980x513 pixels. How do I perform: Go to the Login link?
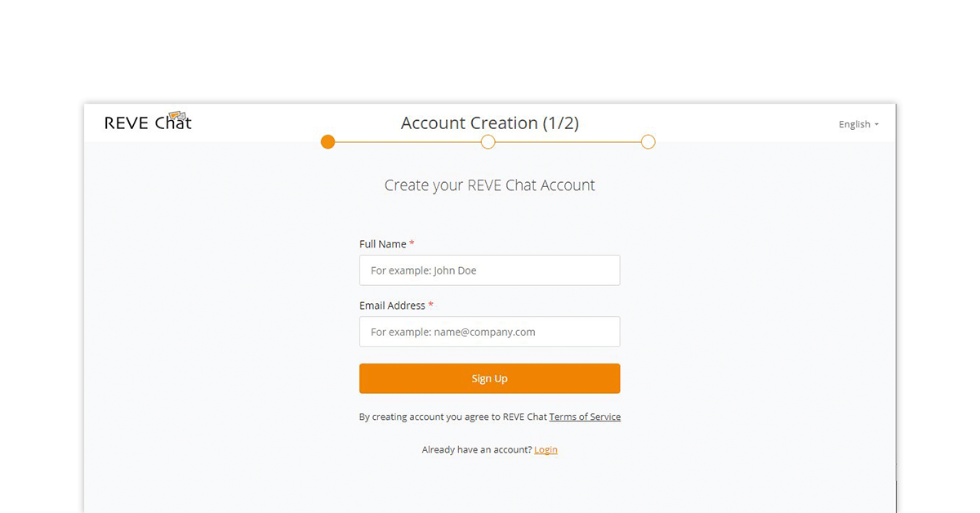546,449
